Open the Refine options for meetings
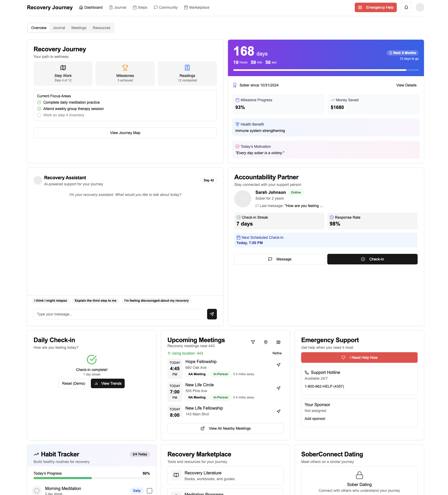448x495 pixels. coord(277,353)
